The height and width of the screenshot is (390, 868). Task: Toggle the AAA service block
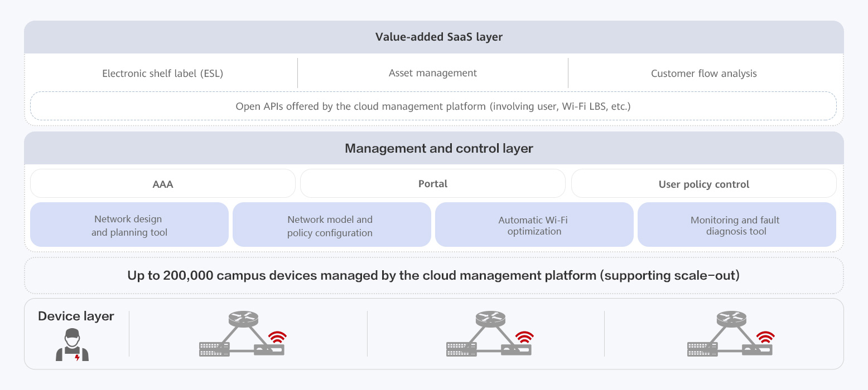click(x=162, y=183)
